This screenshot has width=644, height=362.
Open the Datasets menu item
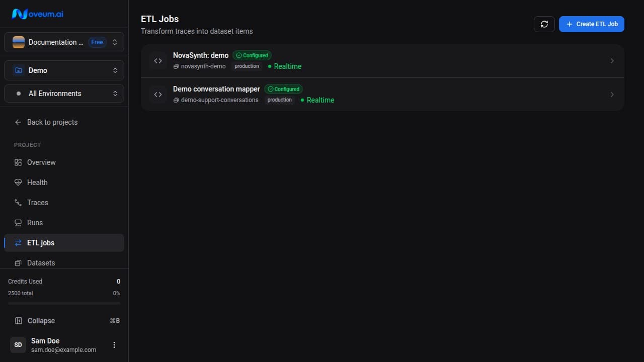pos(64,262)
